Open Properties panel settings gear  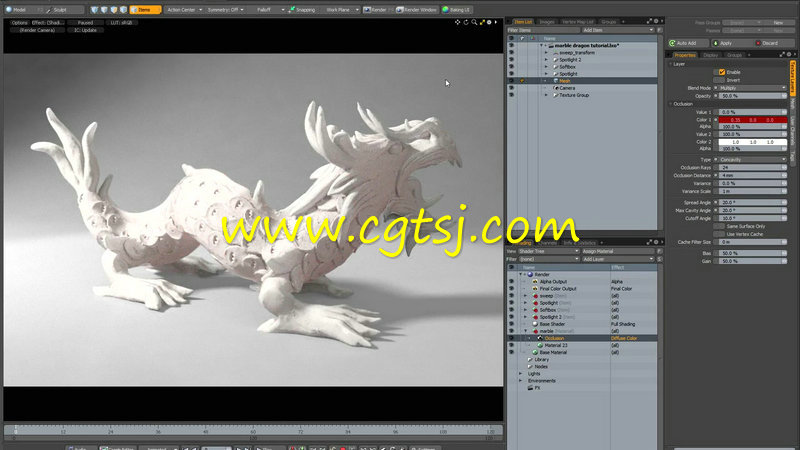789,55
